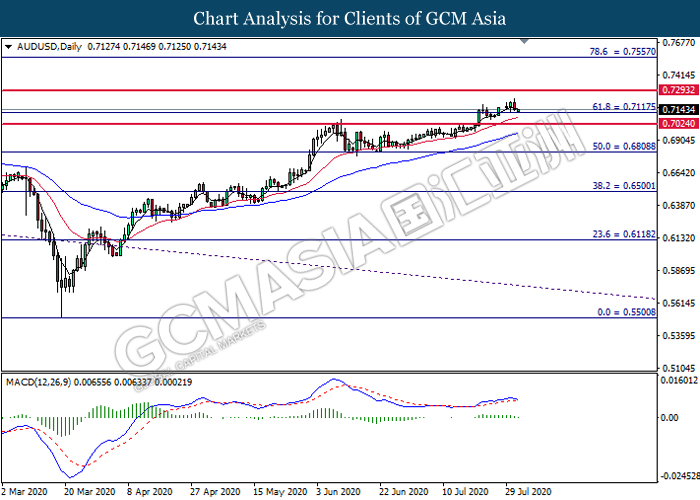This screenshot has height=500, width=700.
Task: Click the 0.016012 MACD axis value
Action: [679, 380]
